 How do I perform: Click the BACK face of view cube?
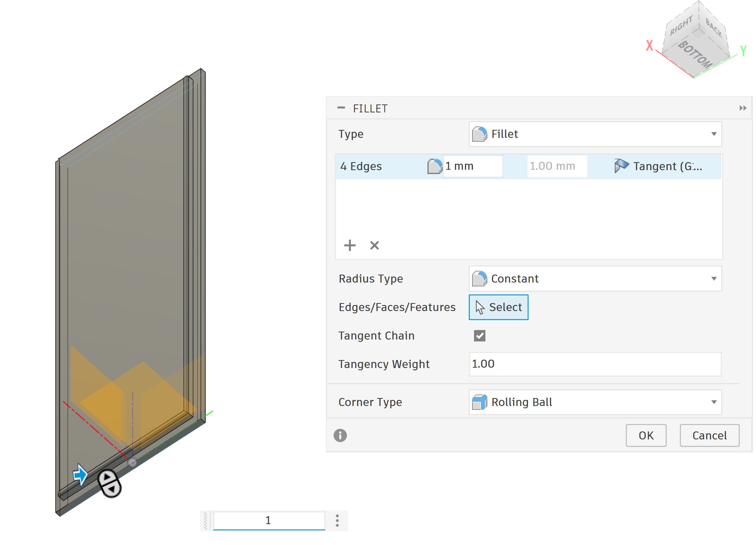[x=713, y=27]
